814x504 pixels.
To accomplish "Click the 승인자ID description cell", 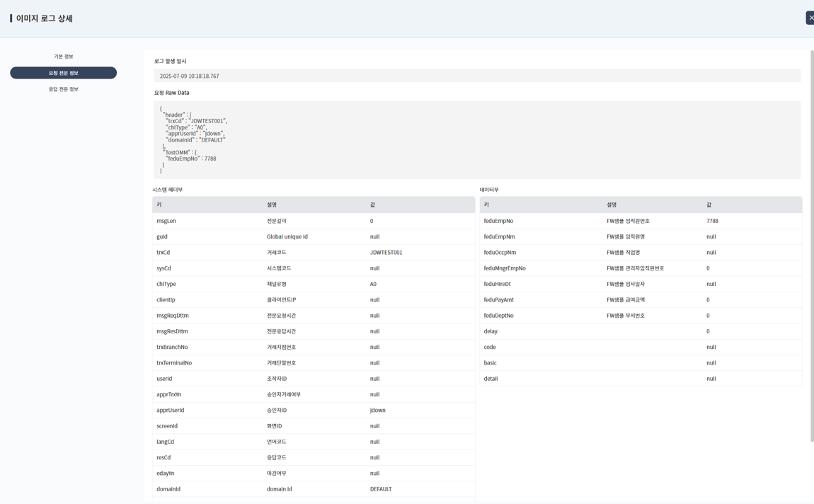I will [277, 410].
